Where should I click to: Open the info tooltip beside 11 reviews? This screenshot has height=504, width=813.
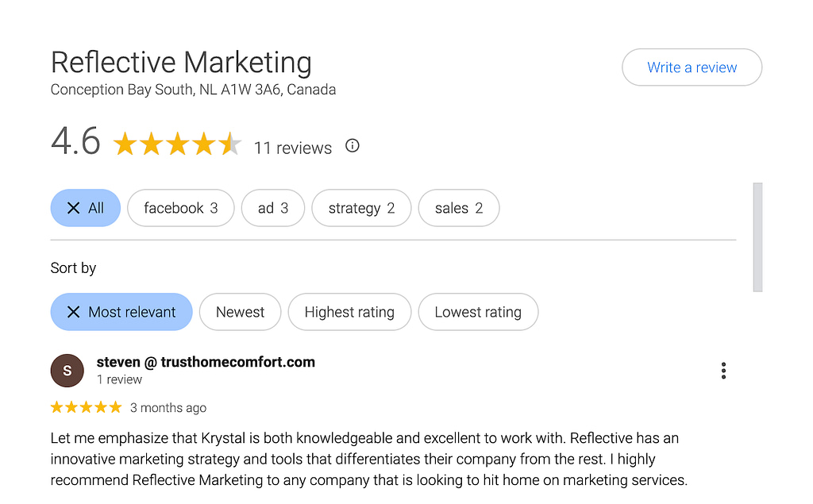[352, 145]
